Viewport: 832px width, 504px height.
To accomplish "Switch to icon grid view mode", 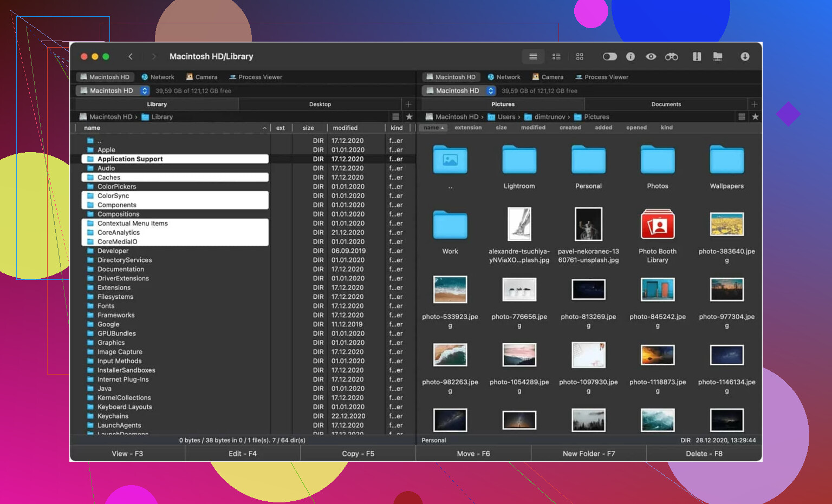I will pyautogui.click(x=580, y=57).
